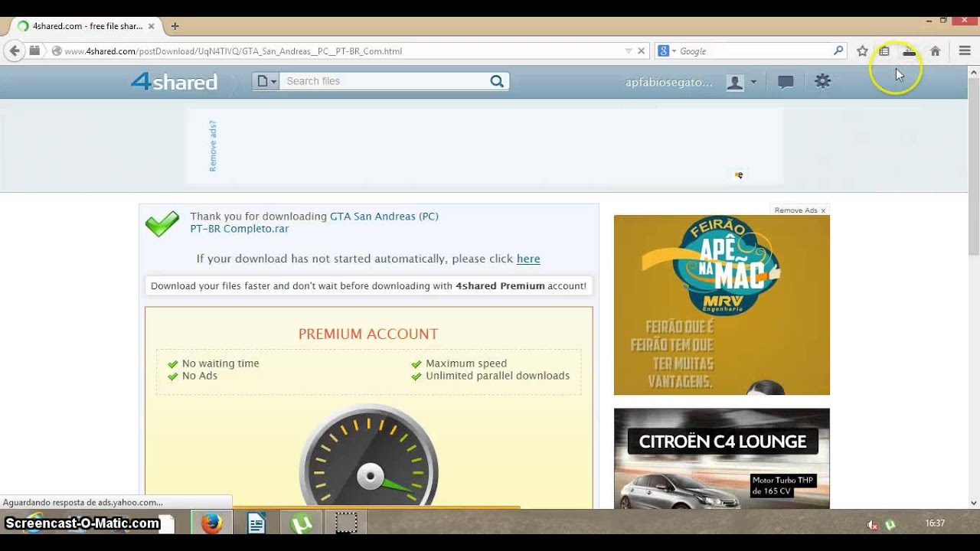
Task: Click the Google search input field
Action: [754, 51]
